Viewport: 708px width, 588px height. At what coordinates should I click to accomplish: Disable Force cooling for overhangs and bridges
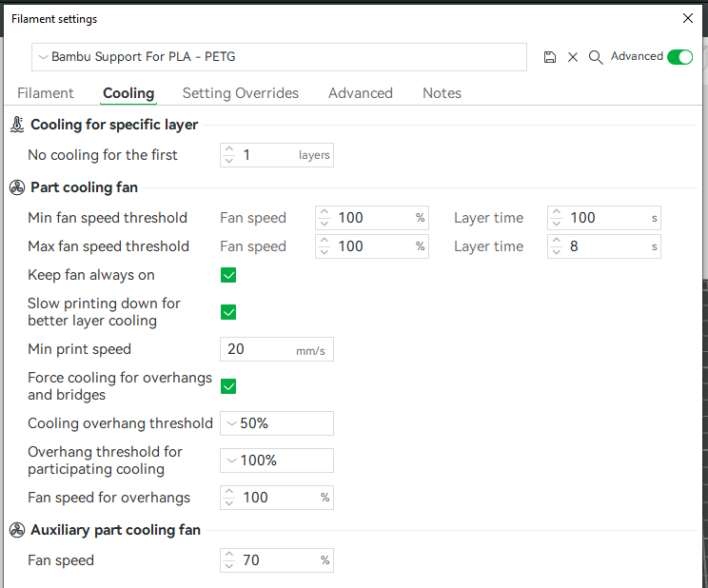tap(228, 386)
